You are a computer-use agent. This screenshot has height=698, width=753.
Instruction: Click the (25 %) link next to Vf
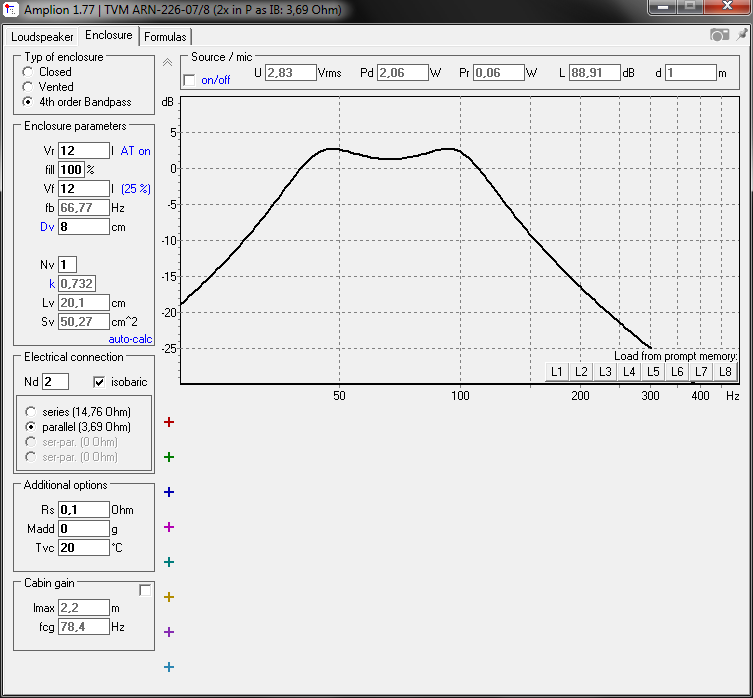pos(136,189)
